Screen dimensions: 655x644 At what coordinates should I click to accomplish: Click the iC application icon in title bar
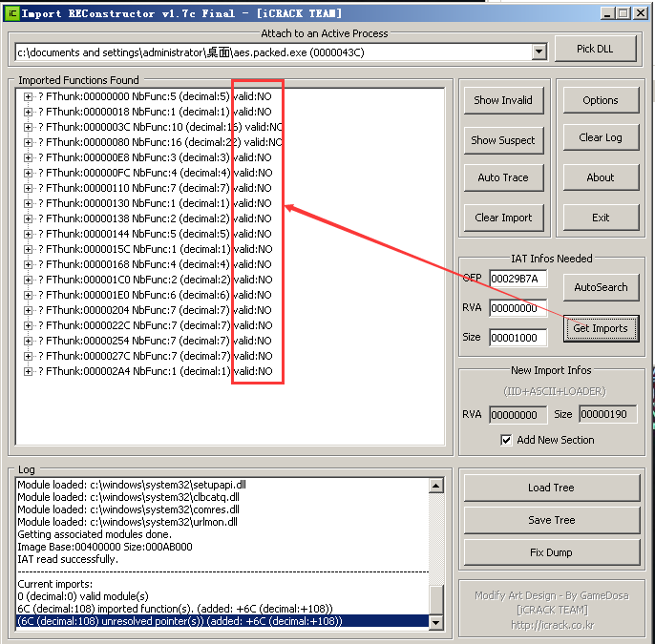click(11, 13)
